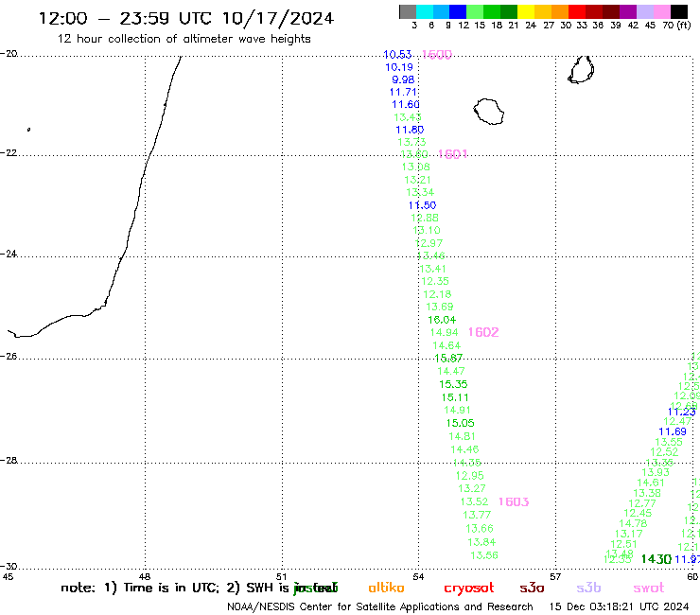
Task: Click the wave height value 14.61
Action: [651, 483]
